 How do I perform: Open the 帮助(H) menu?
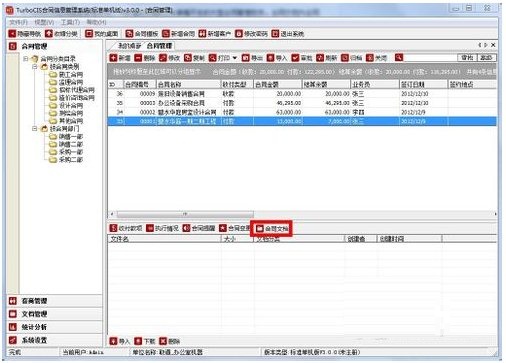click(96, 22)
